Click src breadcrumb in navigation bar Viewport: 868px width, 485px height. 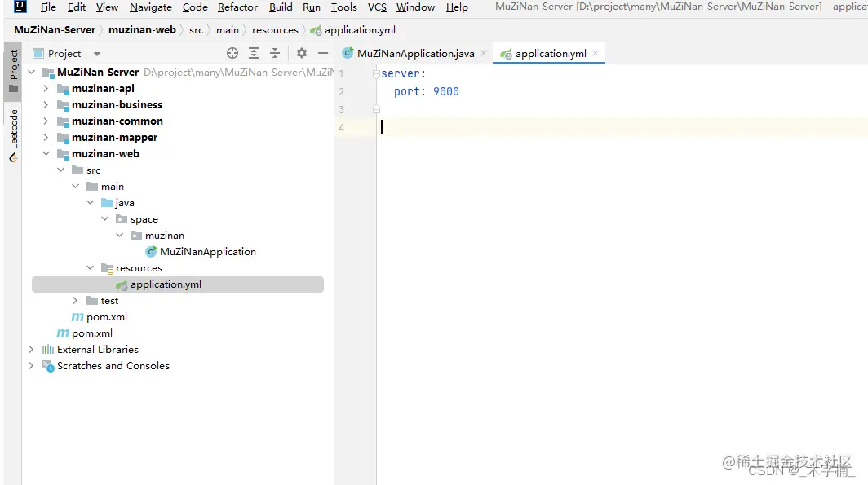pyautogui.click(x=196, y=30)
